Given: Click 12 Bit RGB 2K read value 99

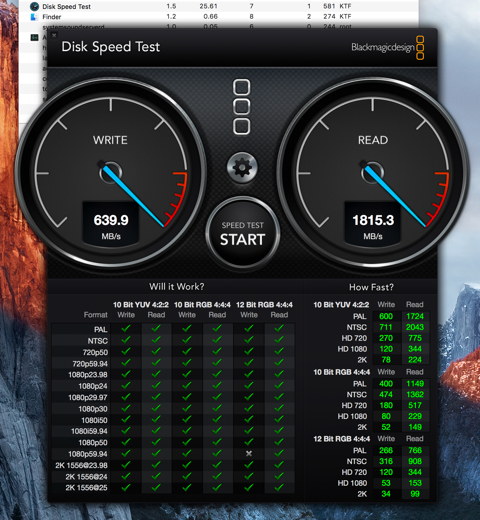Looking at the screenshot, I should (x=415, y=494).
